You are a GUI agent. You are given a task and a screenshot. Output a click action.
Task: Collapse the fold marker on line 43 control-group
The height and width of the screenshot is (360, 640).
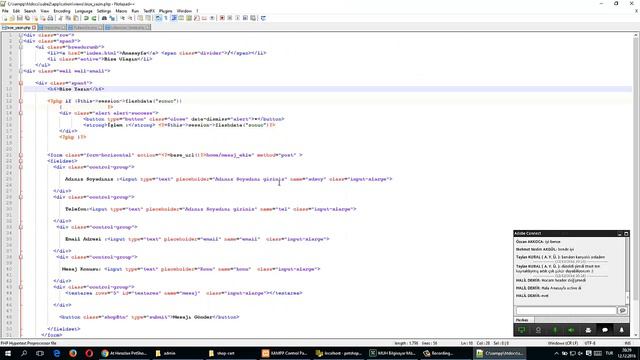point(20,287)
